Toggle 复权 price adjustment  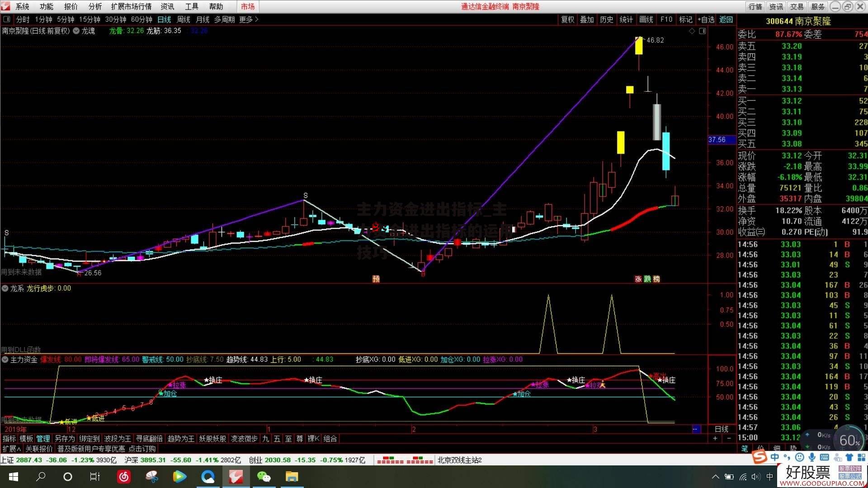pyautogui.click(x=567, y=19)
